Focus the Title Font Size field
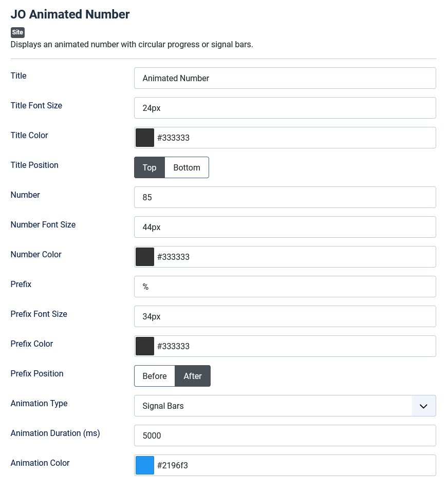Image resolution: width=448 pixels, height=493 pixels. click(285, 108)
